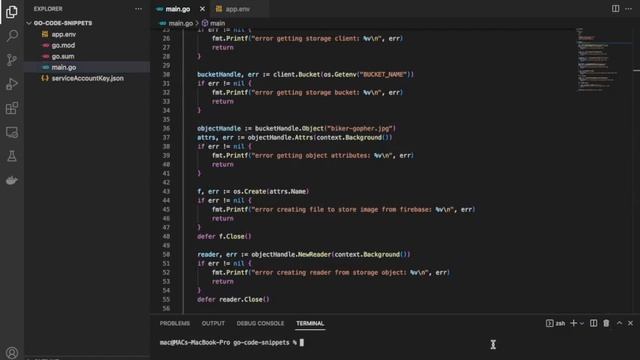Click EXPLORER panel title

point(48,9)
